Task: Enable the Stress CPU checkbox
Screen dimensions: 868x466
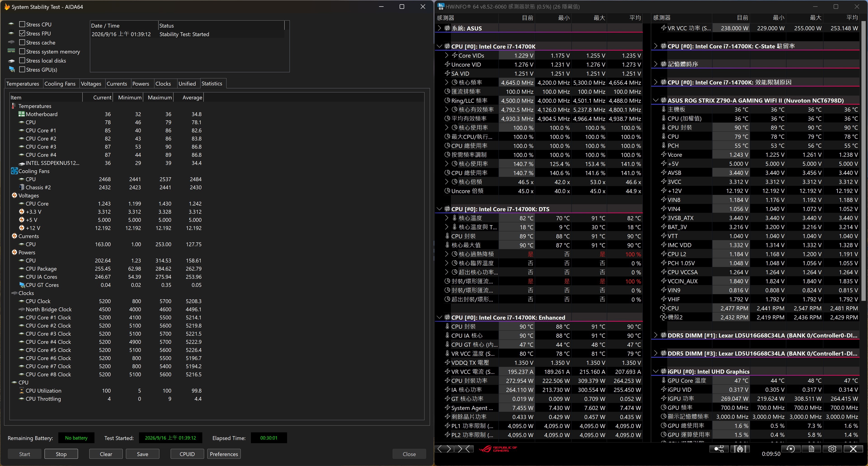Action: coord(22,24)
